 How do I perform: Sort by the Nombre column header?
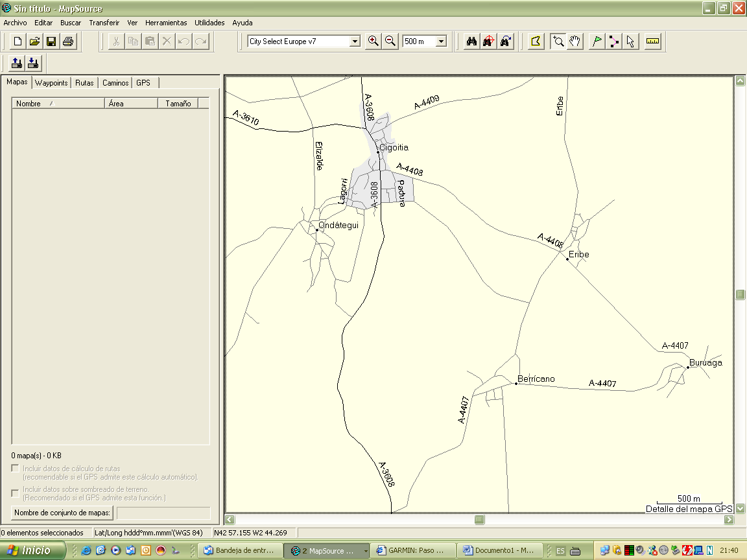coord(58,103)
